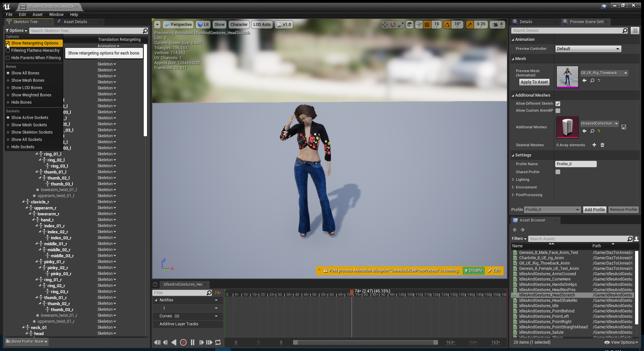The width and height of the screenshot is (644, 351).
Task: Open the Lit view mode menu
Action: coord(203,25)
